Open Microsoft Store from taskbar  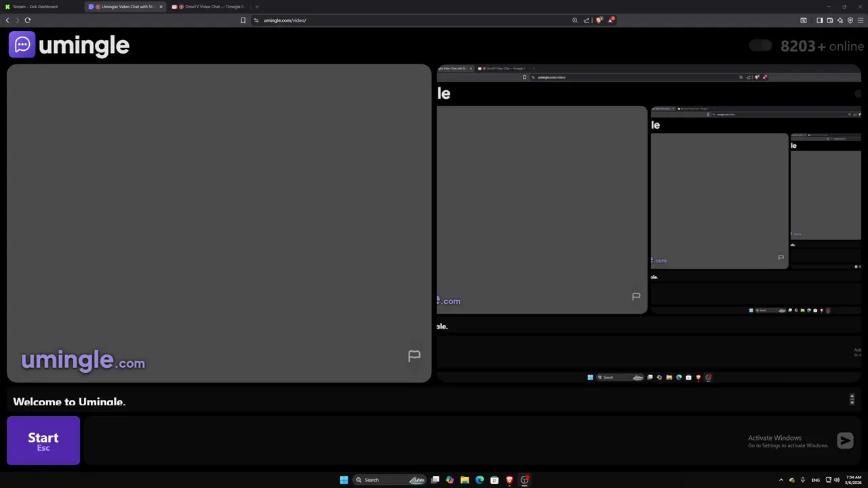coord(494,480)
